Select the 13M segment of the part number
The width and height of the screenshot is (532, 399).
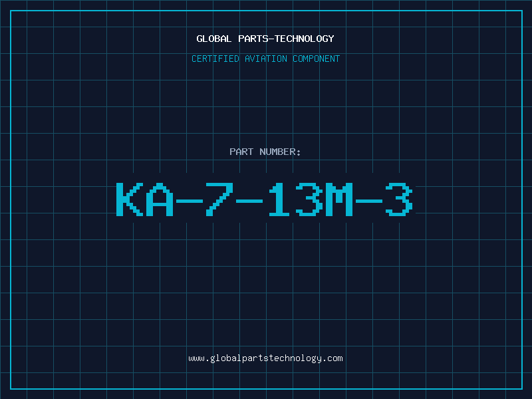click(x=311, y=199)
